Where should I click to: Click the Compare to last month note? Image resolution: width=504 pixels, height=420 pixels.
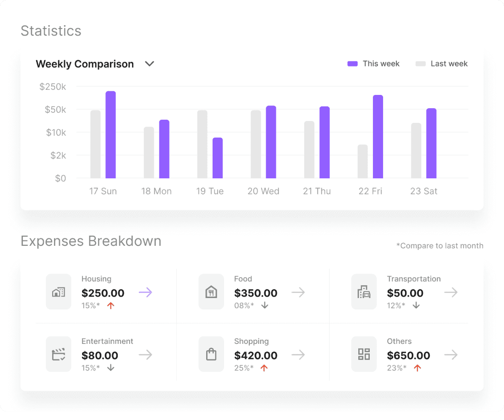440,245
